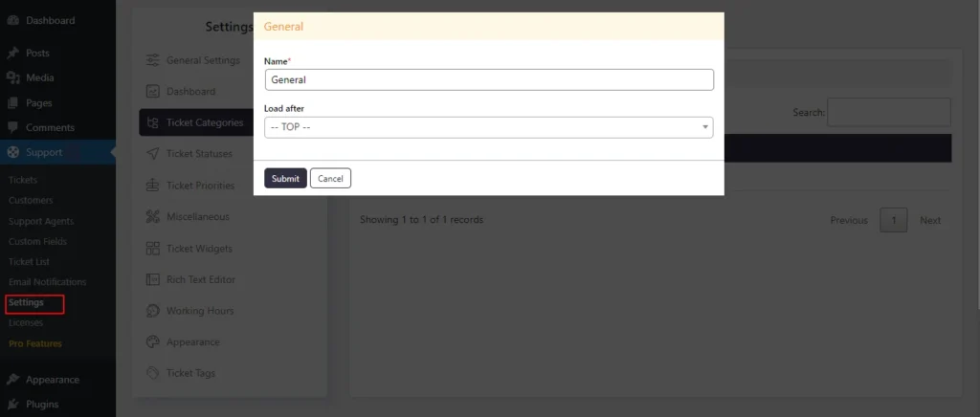Viewport: 980px width, 417px height.
Task: Click the General Settings sliders icon
Action: click(x=152, y=60)
